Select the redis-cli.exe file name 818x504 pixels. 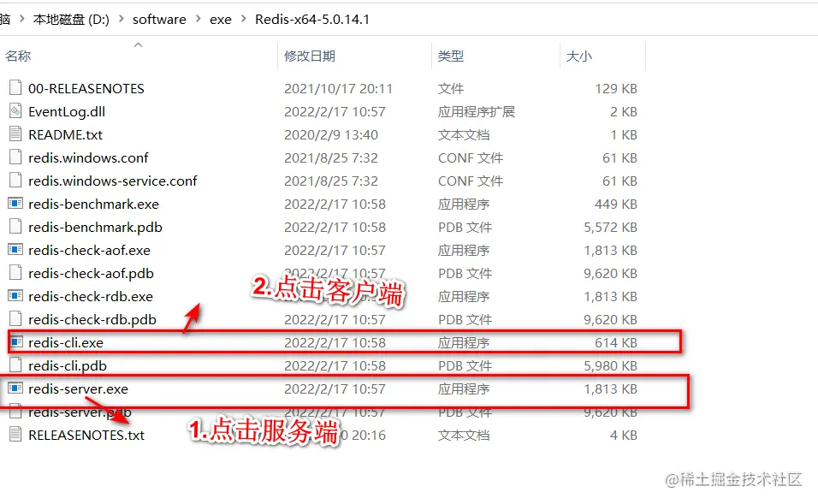(66, 342)
